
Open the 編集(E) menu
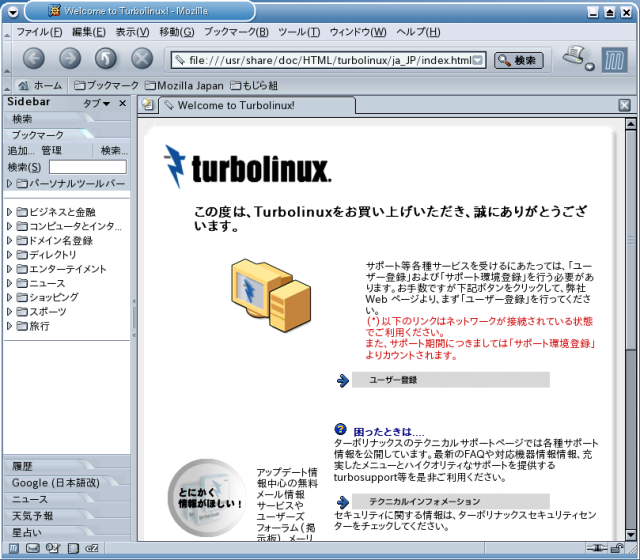89,32
